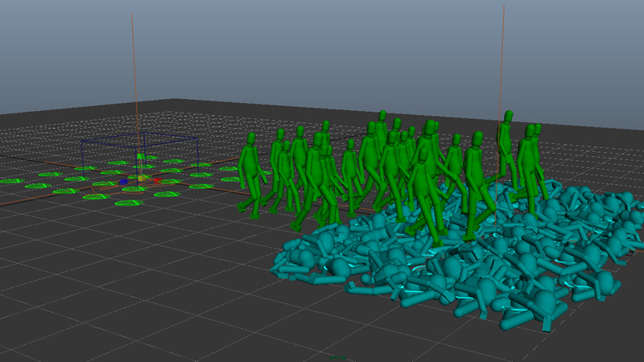Click the "persp" camera label
Viewport: 644px width, 362px height.
coord(338,357)
